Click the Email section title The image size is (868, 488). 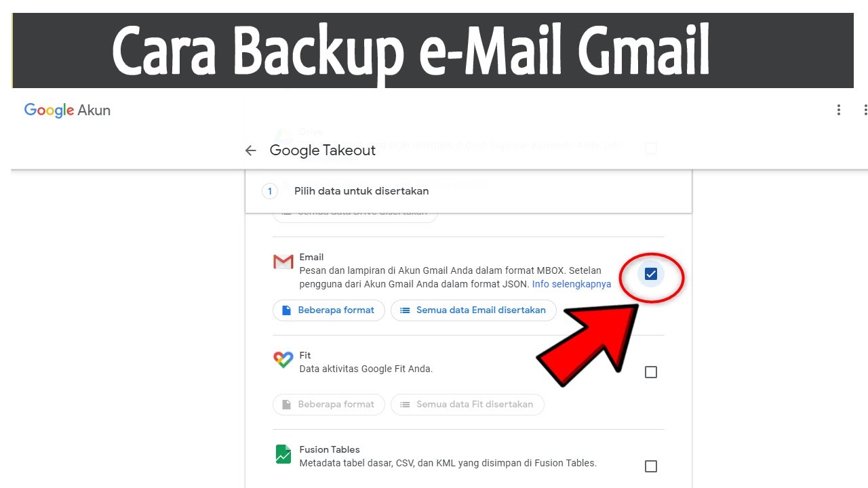pos(311,257)
